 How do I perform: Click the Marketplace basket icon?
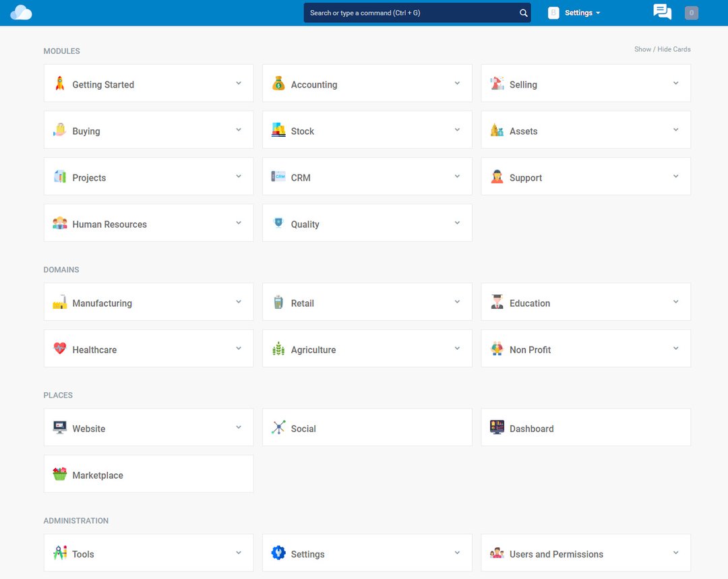[x=60, y=474]
